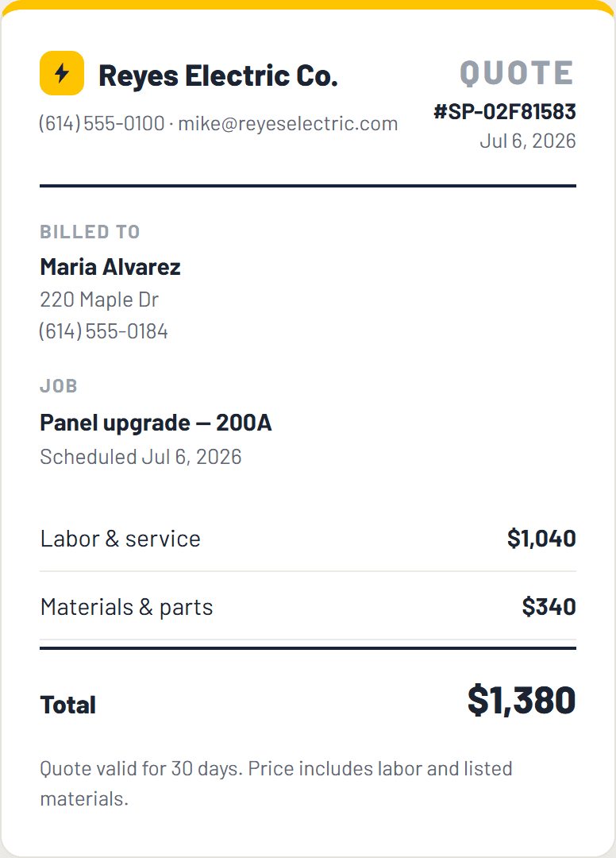Click the Scheduled Jul 6, 2026 line

point(141,457)
